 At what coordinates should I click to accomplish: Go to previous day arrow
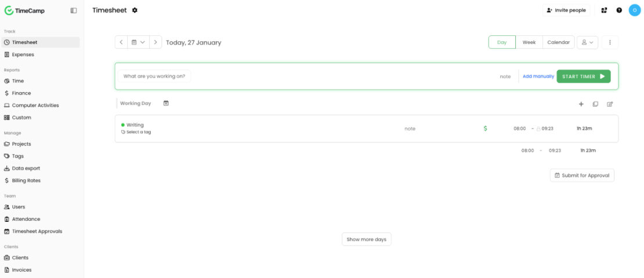[x=121, y=42]
